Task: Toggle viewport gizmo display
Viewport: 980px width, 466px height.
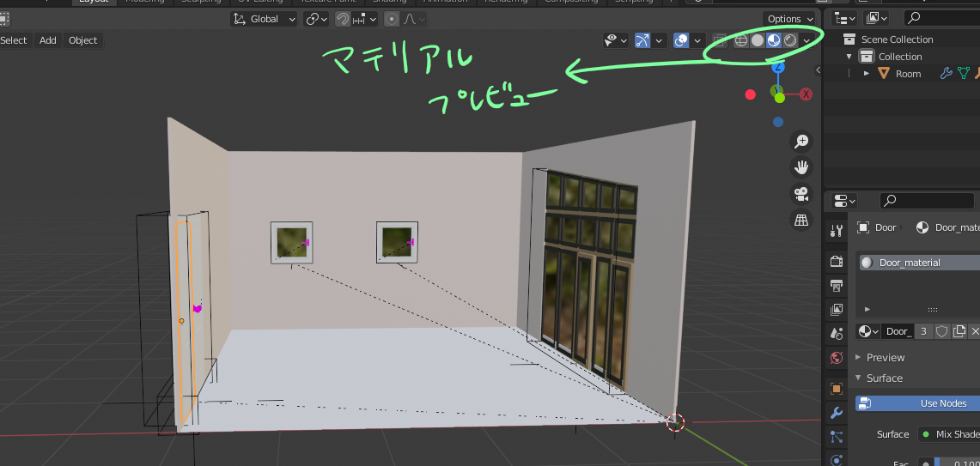Action: [x=642, y=40]
